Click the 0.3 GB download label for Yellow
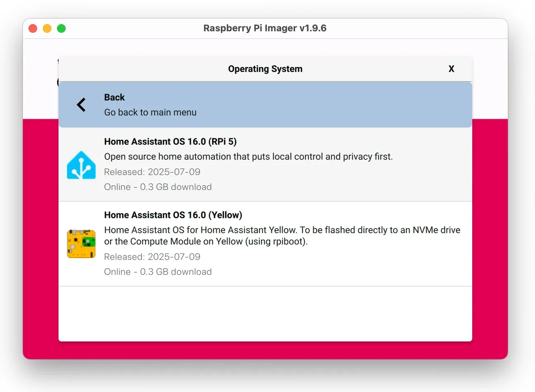Viewport: 535px width, 392px height. pyautogui.click(x=158, y=272)
